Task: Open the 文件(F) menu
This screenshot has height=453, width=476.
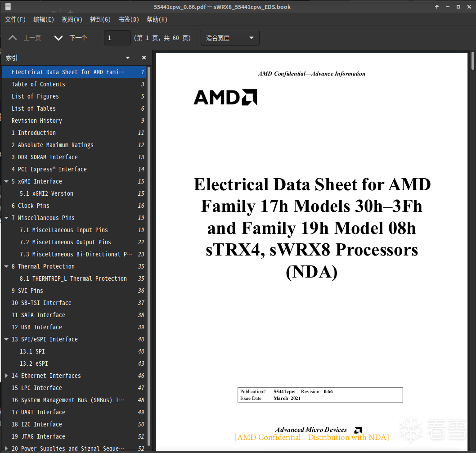Action: tap(15, 19)
